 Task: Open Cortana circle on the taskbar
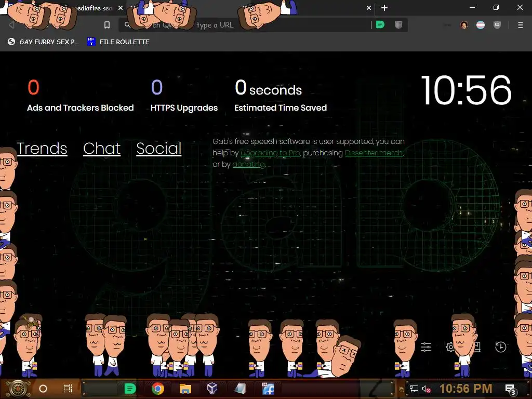tap(43, 389)
